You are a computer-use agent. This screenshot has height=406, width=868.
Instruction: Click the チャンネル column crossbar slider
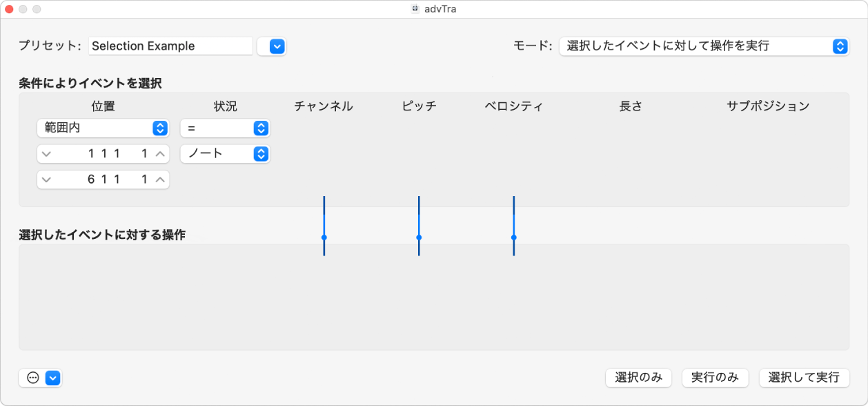pos(324,238)
